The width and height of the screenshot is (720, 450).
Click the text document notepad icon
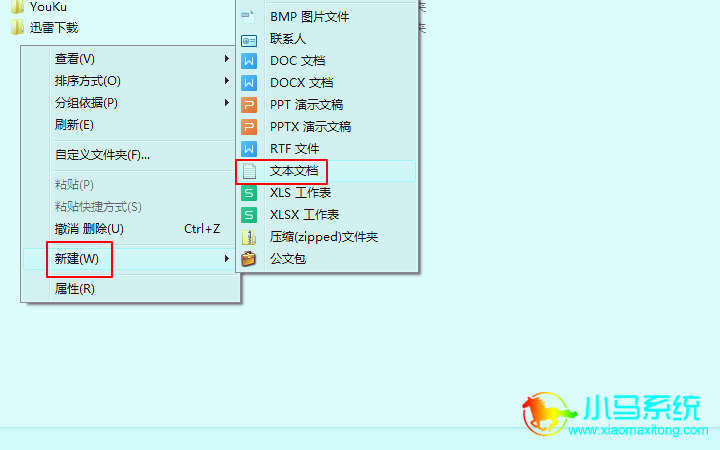click(x=249, y=171)
